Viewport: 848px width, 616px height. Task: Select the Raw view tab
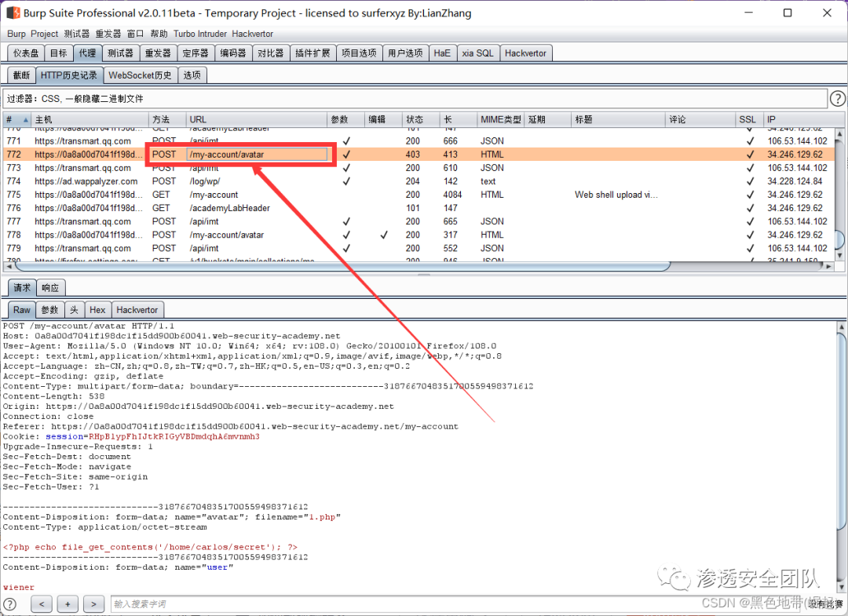22,310
